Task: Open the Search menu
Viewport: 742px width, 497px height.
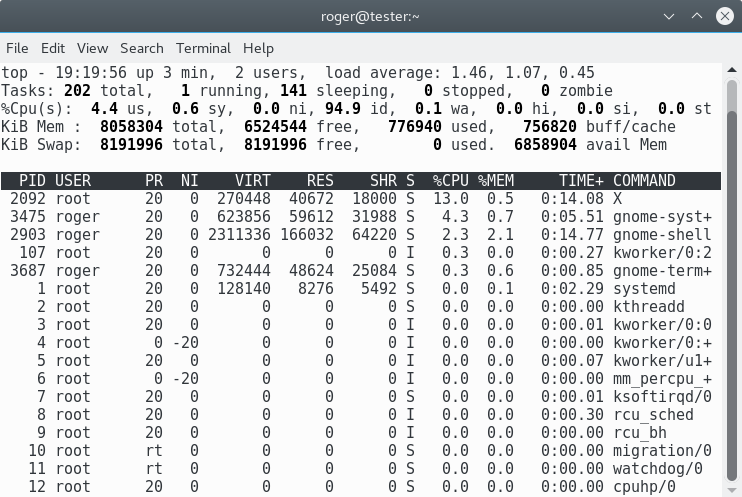Action: point(141,48)
